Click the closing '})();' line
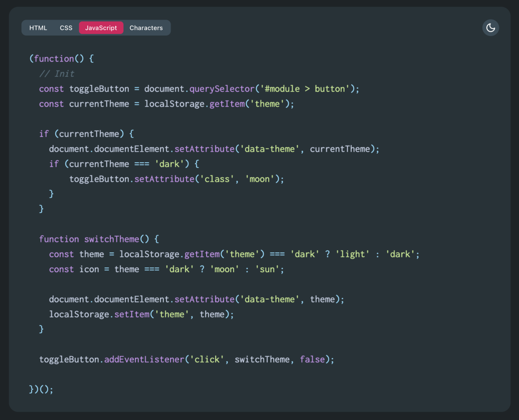Viewport: 519px width, 420px height. point(41,390)
